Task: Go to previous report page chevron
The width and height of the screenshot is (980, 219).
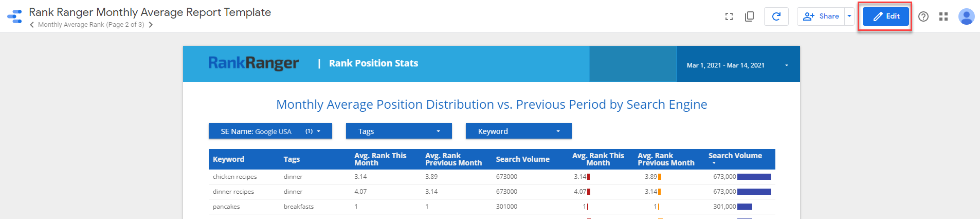Action: 32,25
